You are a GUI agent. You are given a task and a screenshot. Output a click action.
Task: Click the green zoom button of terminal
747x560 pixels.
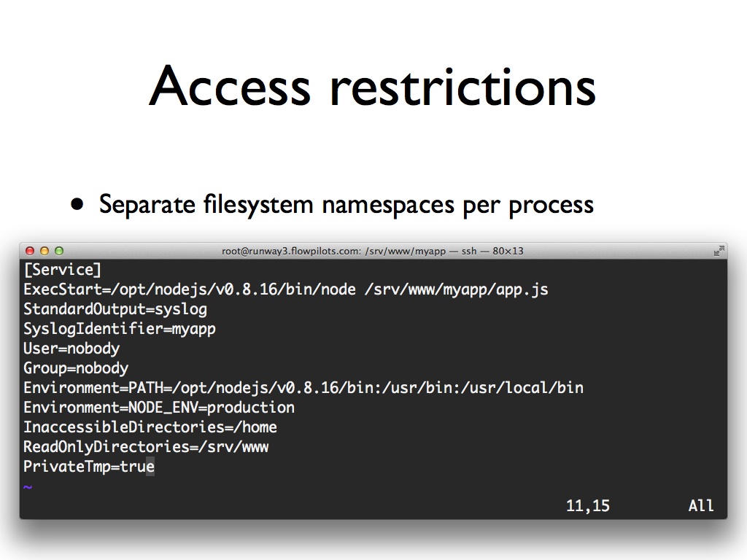click(x=59, y=251)
